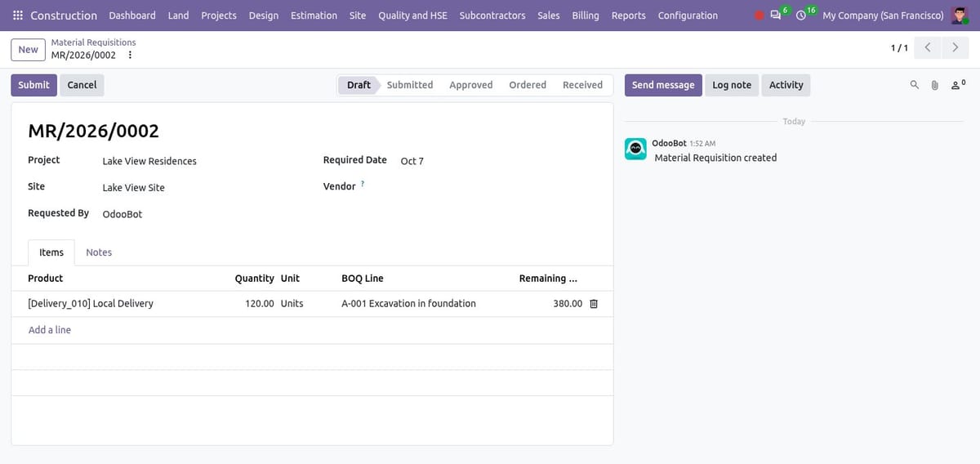
Task: Click the Construction app title
Action: click(x=64, y=16)
